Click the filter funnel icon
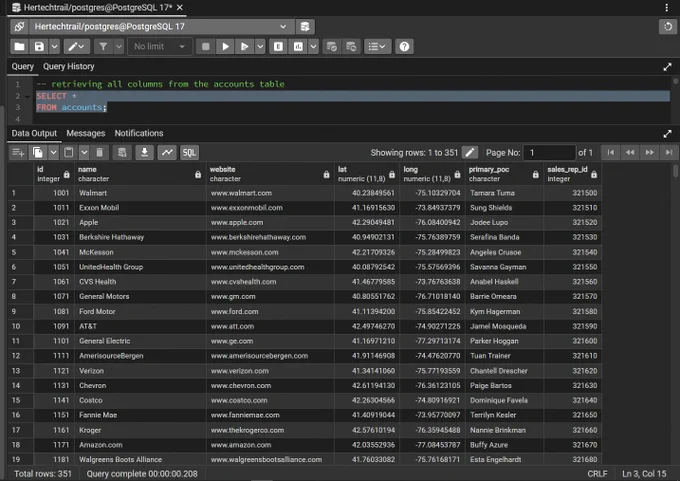Screen dimensions: 680x481 [x=103, y=46]
